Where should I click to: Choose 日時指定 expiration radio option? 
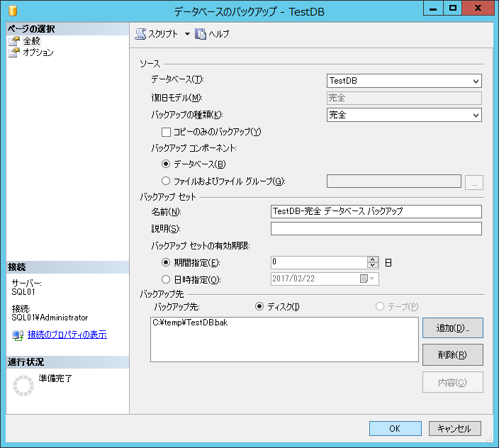tap(167, 279)
